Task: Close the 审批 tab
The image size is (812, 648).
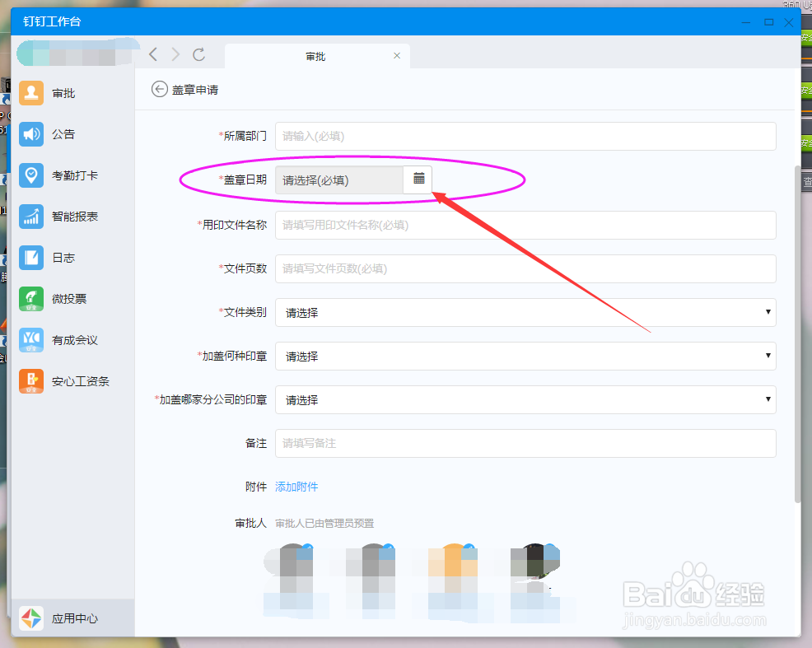Action: [396, 55]
